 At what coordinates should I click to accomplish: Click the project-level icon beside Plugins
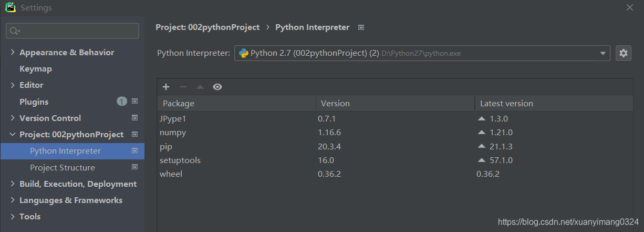134,102
